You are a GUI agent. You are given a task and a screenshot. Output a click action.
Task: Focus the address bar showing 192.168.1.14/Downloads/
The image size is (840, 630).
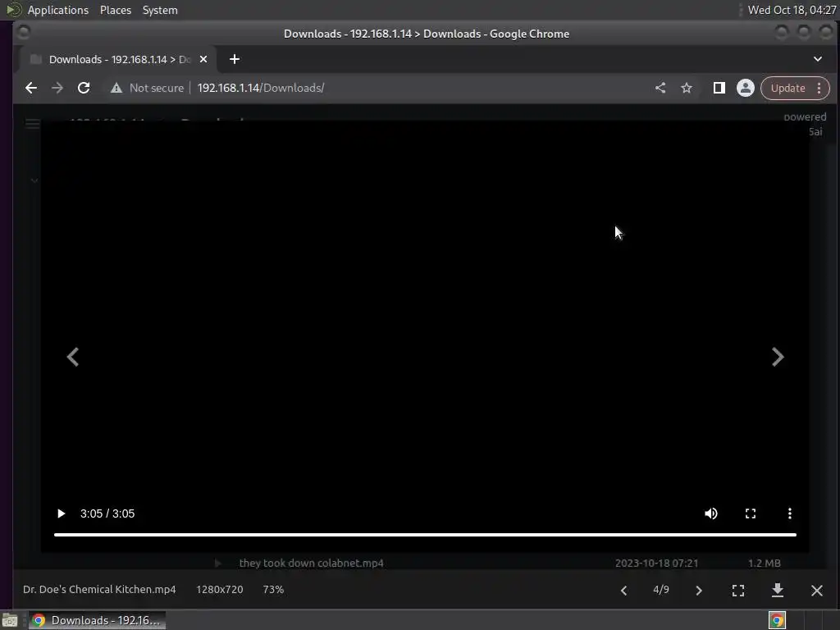(x=261, y=88)
